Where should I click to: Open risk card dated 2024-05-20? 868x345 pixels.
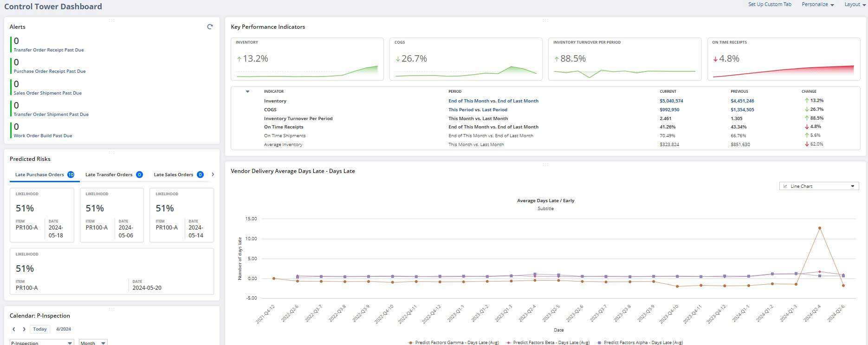(112, 271)
